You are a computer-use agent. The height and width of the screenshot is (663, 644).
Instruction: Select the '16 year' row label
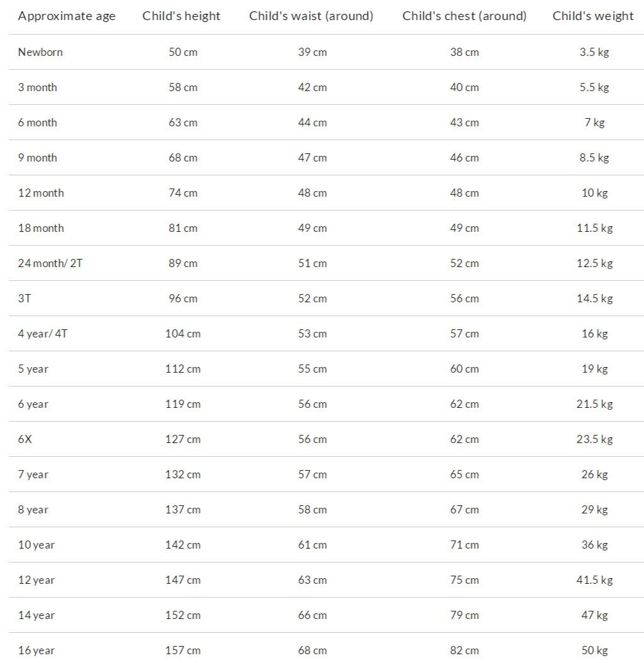[x=36, y=650]
